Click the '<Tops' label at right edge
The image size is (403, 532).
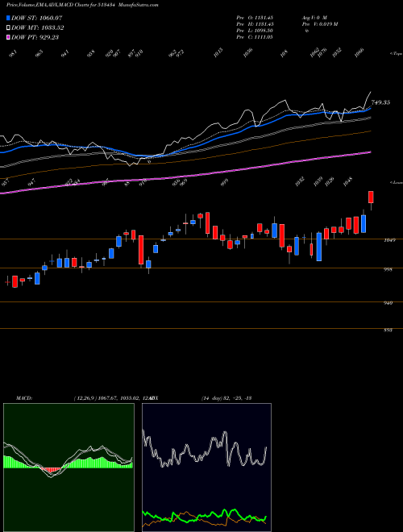pyautogui.click(x=396, y=54)
